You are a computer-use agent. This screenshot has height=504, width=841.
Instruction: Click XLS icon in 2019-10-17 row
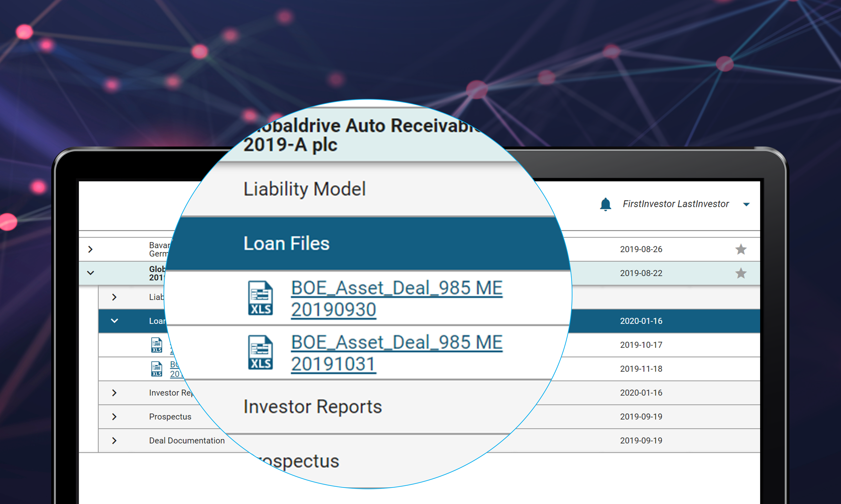tap(157, 345)
